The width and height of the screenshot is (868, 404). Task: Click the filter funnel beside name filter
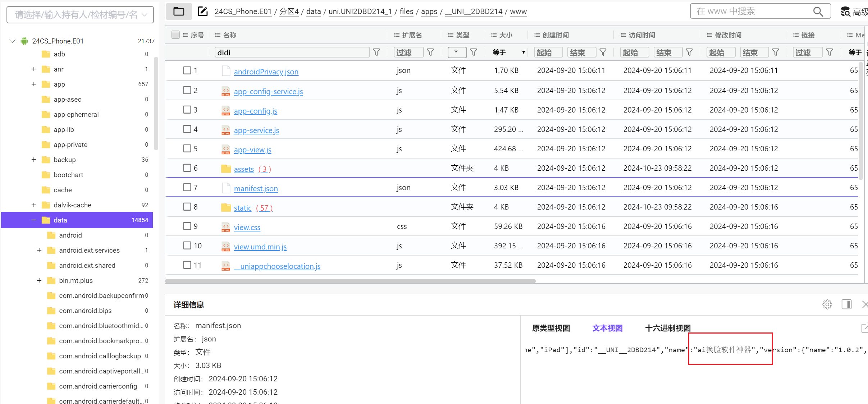point(376,52)
